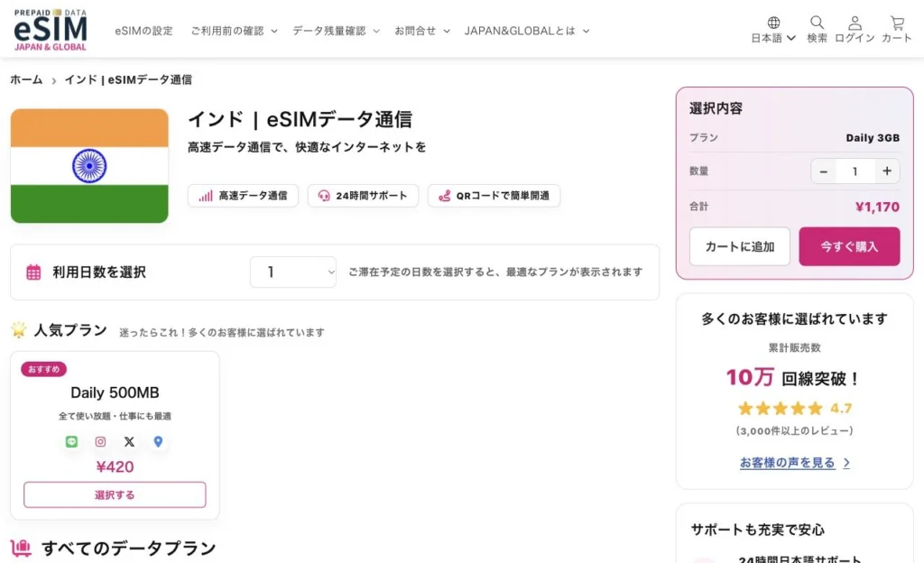
Task: Increase quantity with plus button
Action: point(887,171)
